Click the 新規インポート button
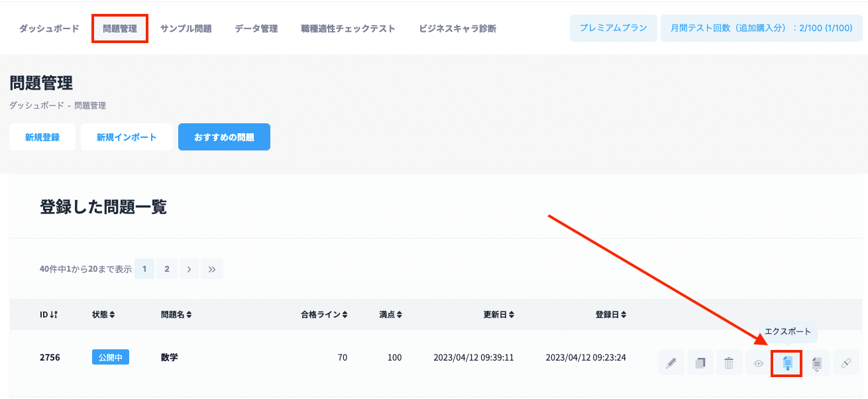This screenshot has height=399, width=868. (x=127, y=137)
